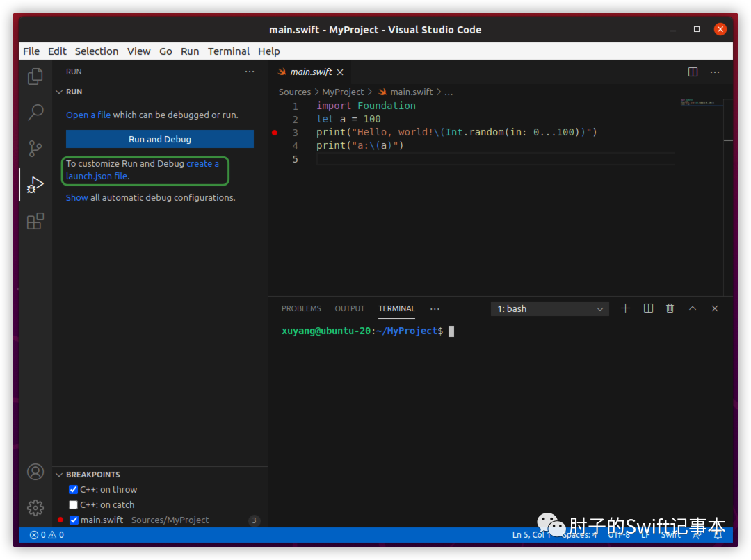Split the editor to the right

(x=693, y=72)
